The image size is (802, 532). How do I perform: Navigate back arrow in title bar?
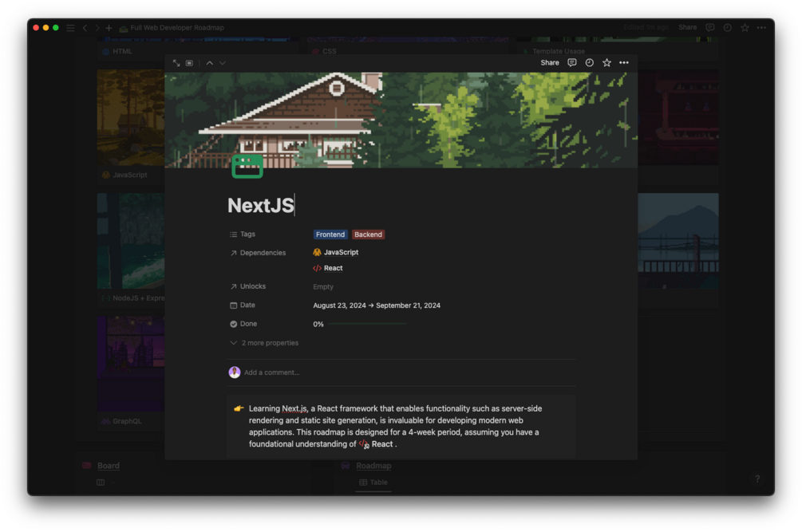tap(85, 28)
